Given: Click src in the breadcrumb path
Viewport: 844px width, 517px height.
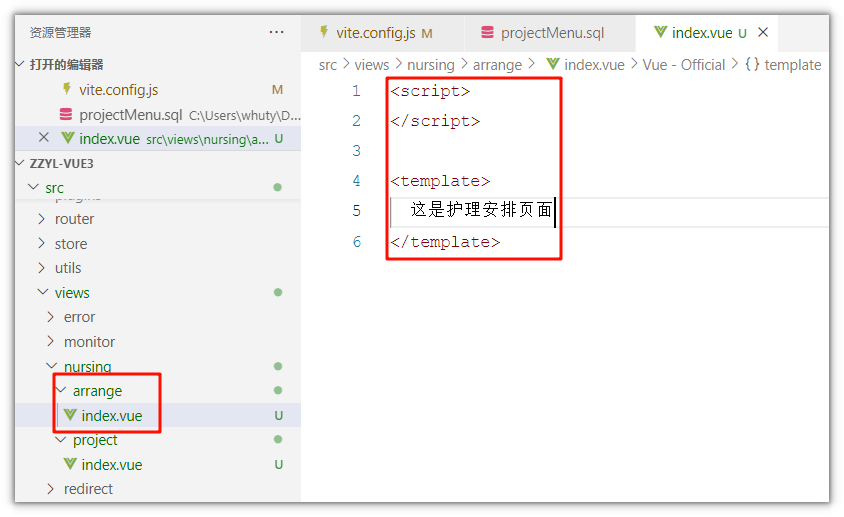Looking at the screenshot, I should click(327, 65).
